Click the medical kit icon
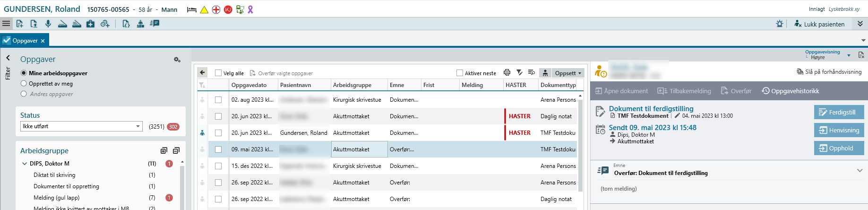868x210 pixels. click(90, 24)
